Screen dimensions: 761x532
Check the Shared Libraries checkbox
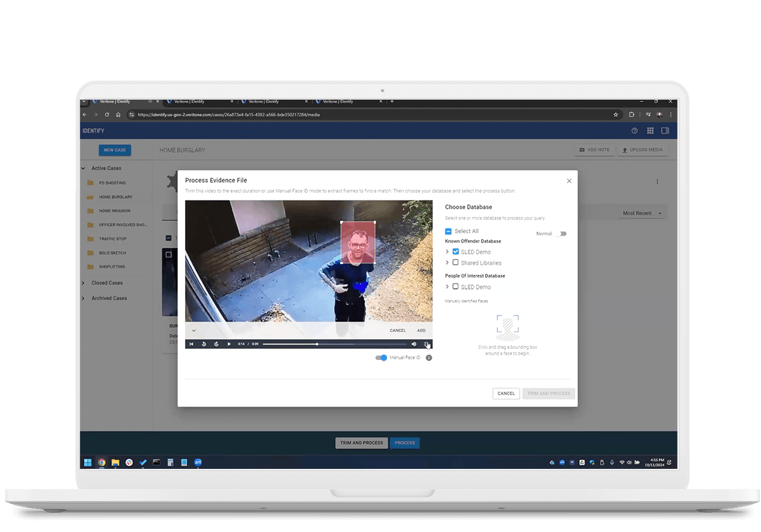coord(456,262)
